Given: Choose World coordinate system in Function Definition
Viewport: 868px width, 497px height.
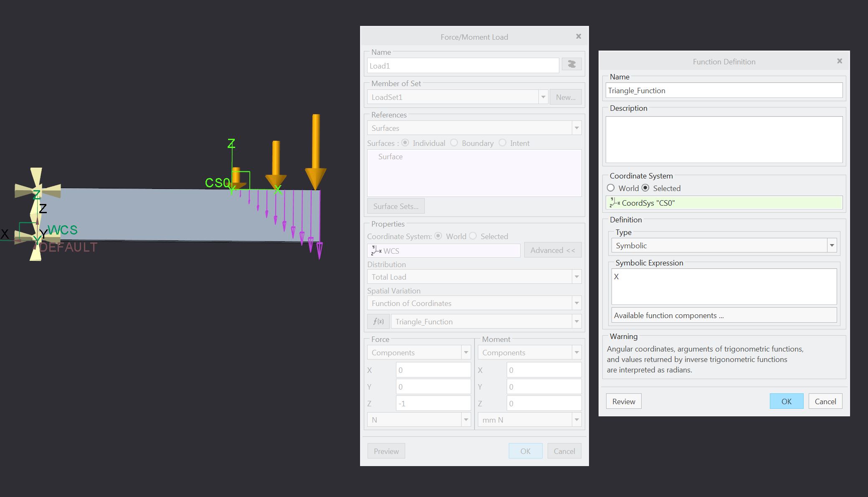Looking at the screenshot, I should (x=611, y=188).
